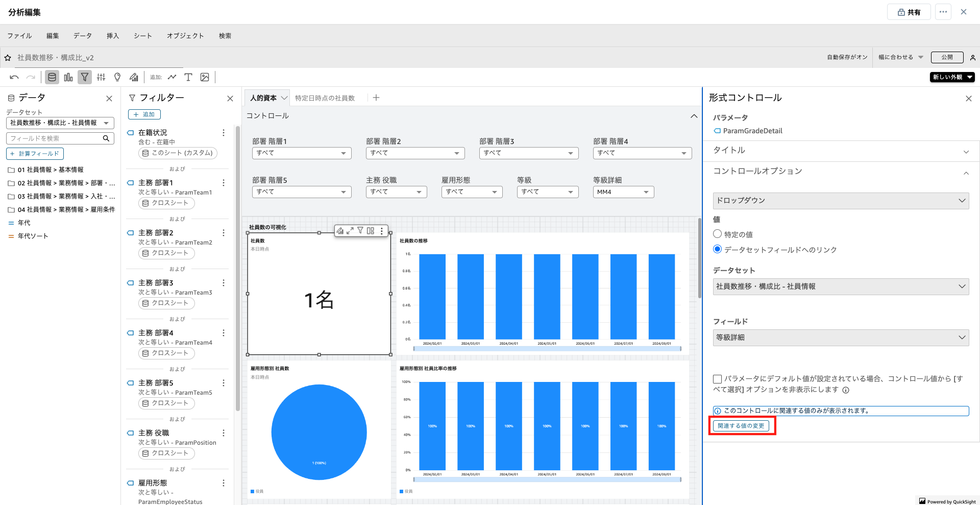This screenshot has width=980, height=505.
Task: Select データセットフィールドへのリンク radio option
Action: coord(718,249)
